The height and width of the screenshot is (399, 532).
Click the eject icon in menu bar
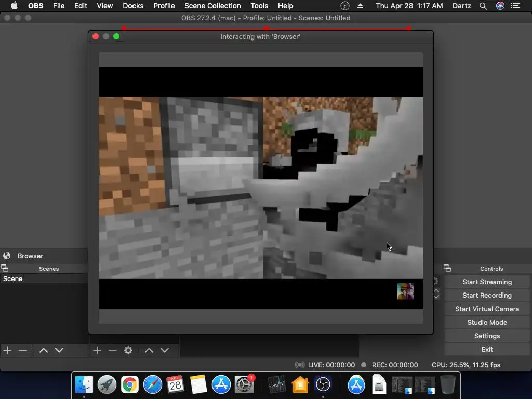coord(361,6)
